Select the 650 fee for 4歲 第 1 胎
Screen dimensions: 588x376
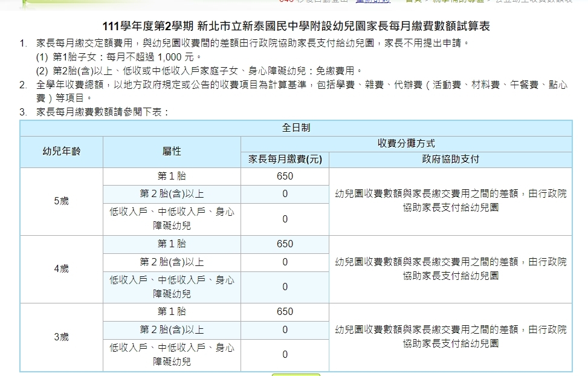[285, 244]
